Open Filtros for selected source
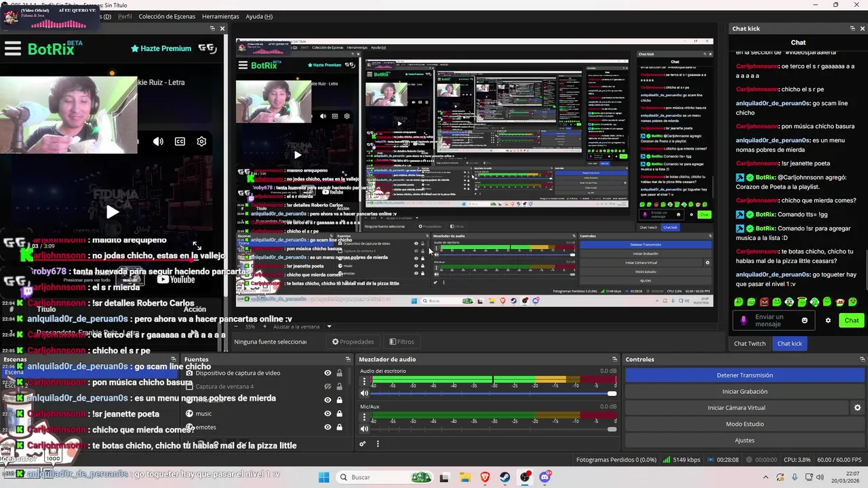Image resolution: width=868 pixels, height=488 pixels. tap(401, 342)
